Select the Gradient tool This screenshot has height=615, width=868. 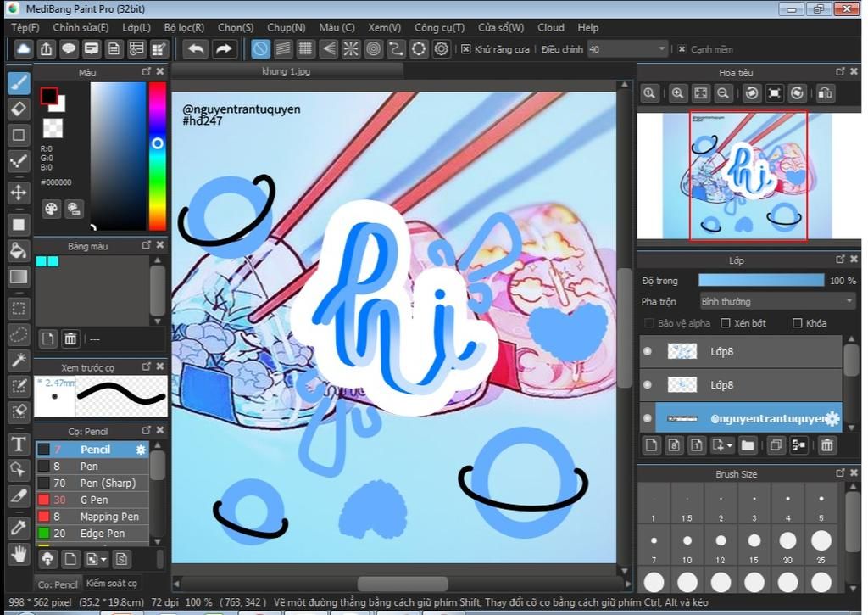click(x=19, y=277)
